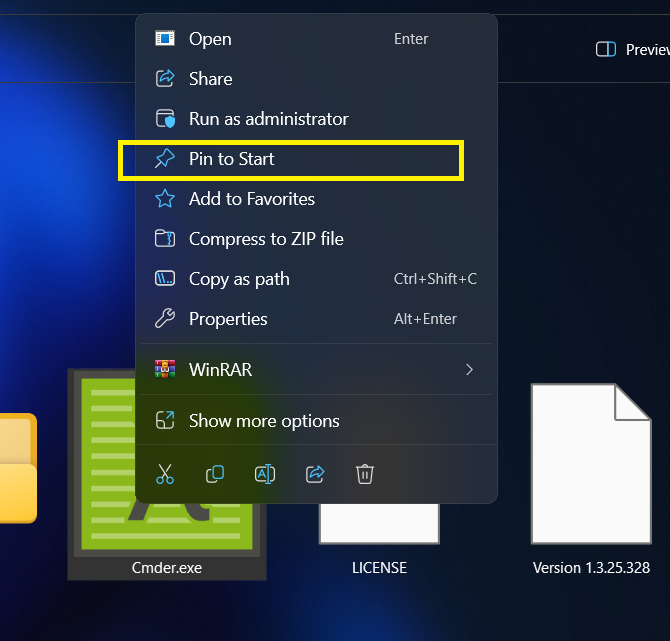Toggle the Preview pane button
The height and width of the screenshot is (641, 670).
pyautogui.click(x=630, y=49)
